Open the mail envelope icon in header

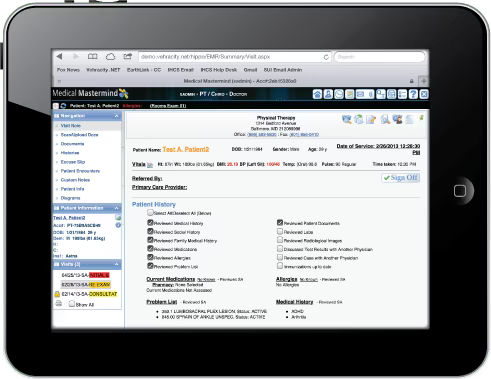(x=360, y=94)
